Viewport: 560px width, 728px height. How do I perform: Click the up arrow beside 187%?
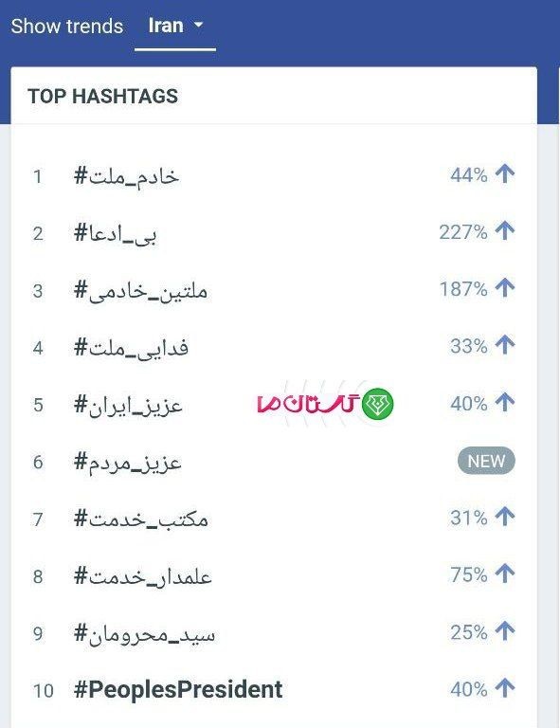505,288
